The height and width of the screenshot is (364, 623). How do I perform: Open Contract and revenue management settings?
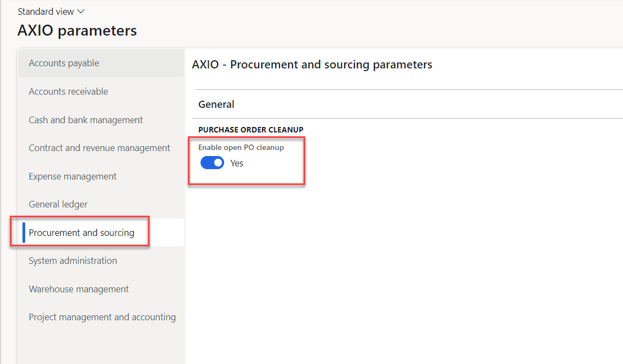[99, 148]
